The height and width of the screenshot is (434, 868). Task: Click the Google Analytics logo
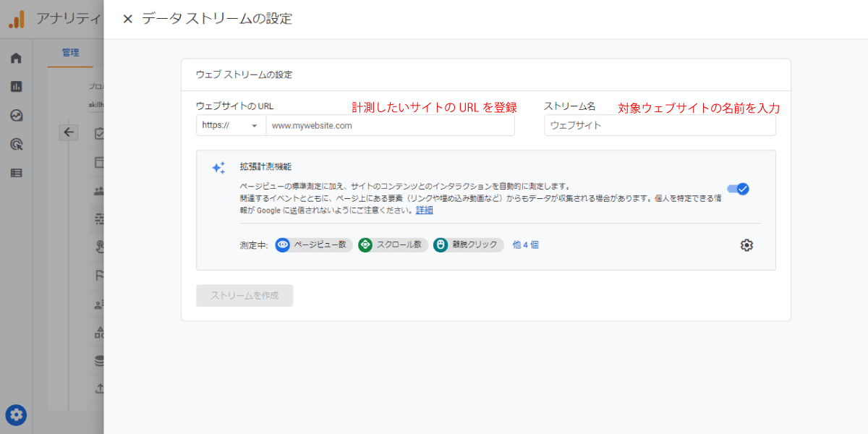click(17, 19)
